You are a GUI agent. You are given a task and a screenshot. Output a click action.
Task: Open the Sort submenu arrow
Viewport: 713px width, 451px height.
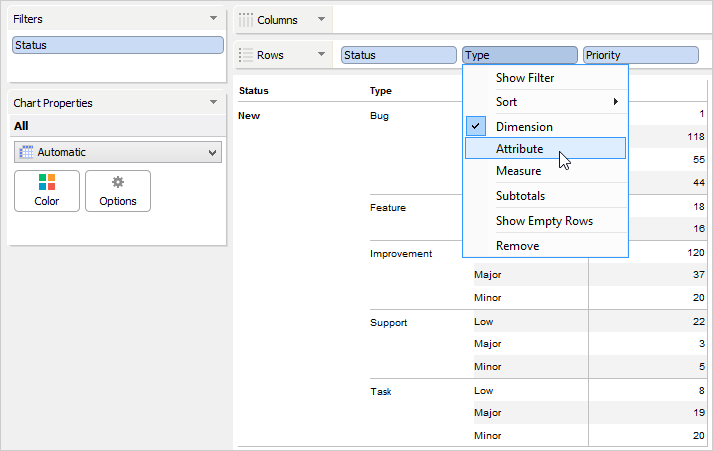pos(616,101)
